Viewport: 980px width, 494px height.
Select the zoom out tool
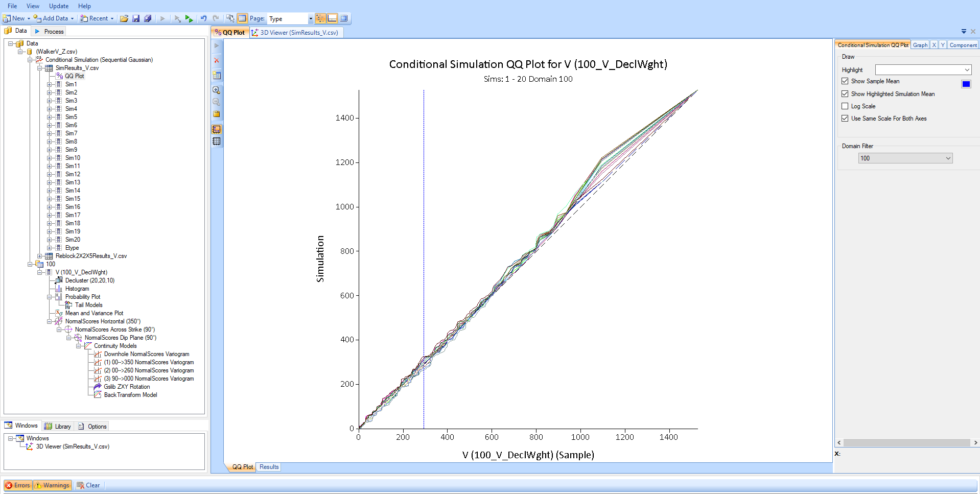(217, 102)
